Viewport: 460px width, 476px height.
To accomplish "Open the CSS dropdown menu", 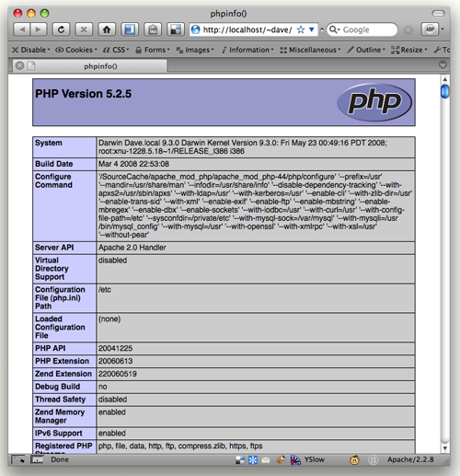I will click(116, 50).
